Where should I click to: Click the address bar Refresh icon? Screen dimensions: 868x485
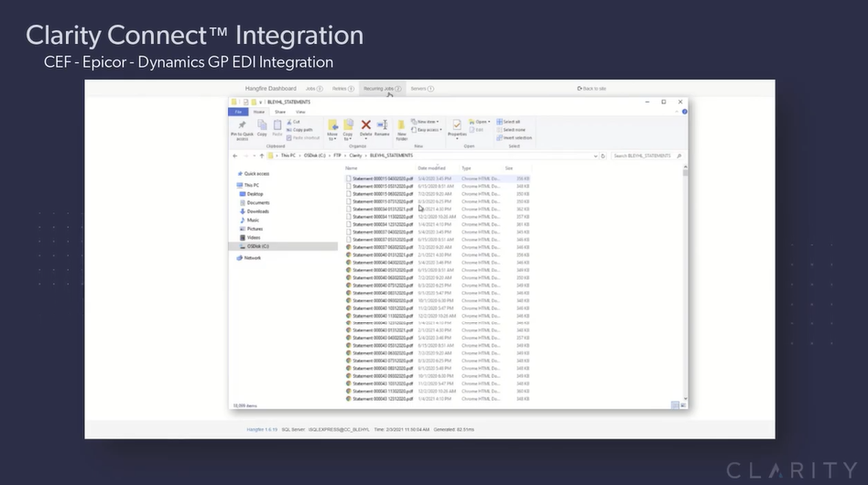tap(602, 156)
